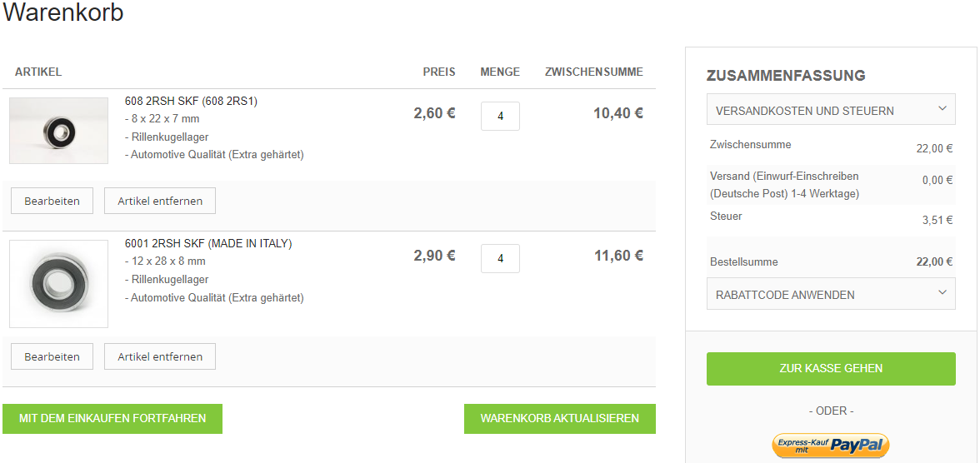Viewport: 980px width, 463px height.
Task: Click Warenkorb aktualisieren
Action: click(x=560, y=419)
